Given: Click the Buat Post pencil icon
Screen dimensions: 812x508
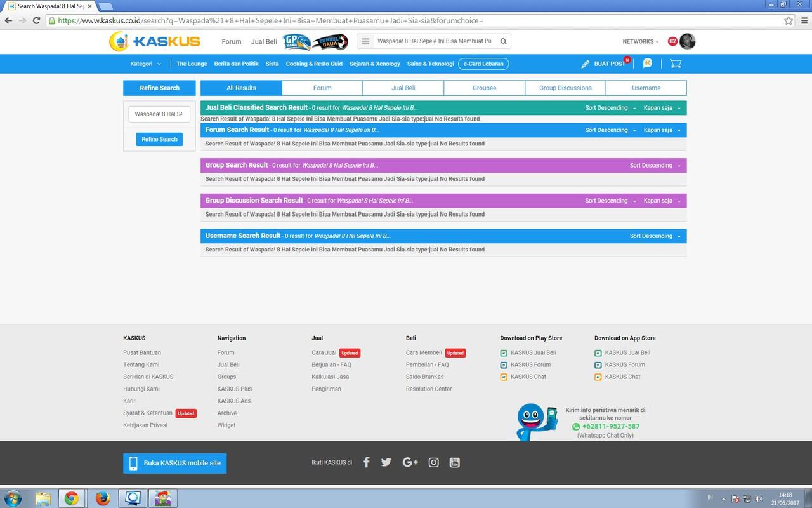Looking at the screenshot, I should click(586, 63).
